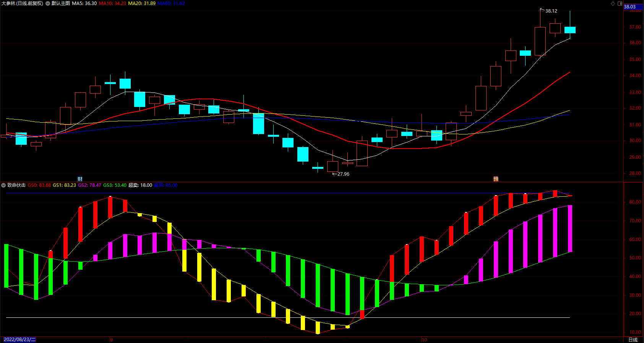Toggle the side panel icon at top right

[x=620, y=3]
